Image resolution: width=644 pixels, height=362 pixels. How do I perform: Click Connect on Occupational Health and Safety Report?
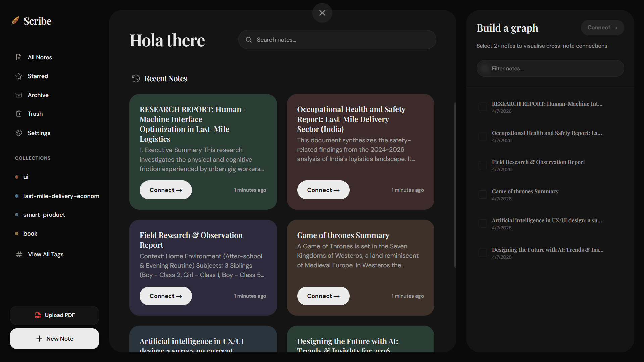coord(323,190)
